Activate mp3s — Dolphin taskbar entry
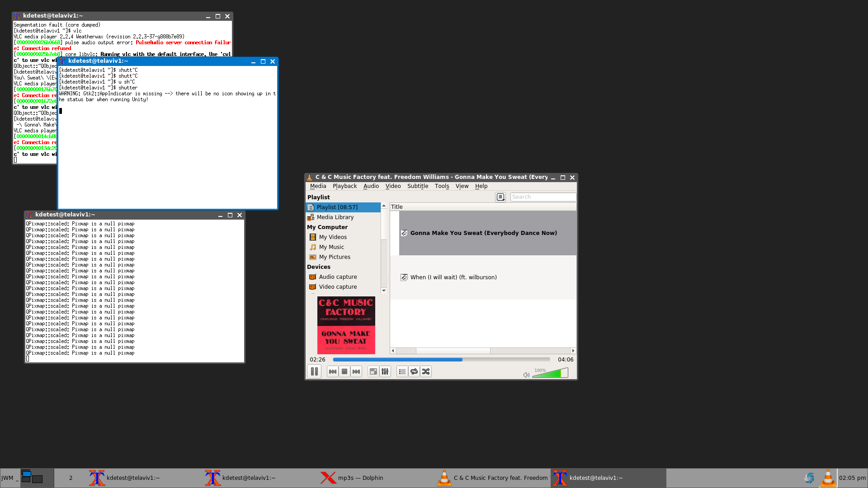The image size is (868, 488). [377, 478]
